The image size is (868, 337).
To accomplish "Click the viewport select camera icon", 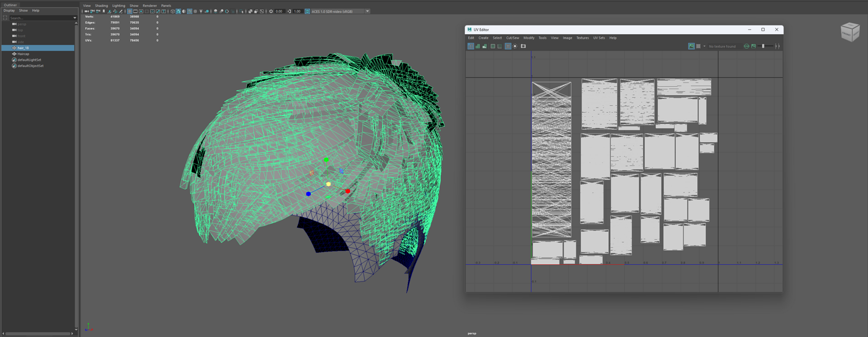I will [86, 11].
